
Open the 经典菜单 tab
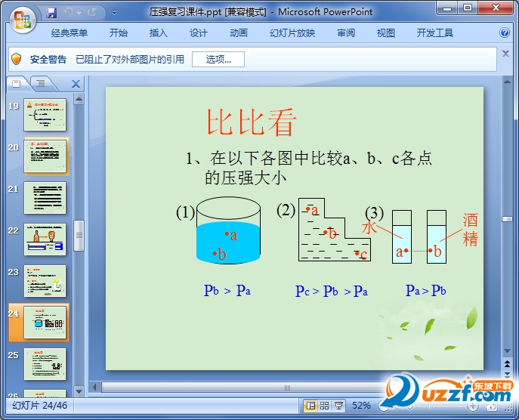pos(70,32)
